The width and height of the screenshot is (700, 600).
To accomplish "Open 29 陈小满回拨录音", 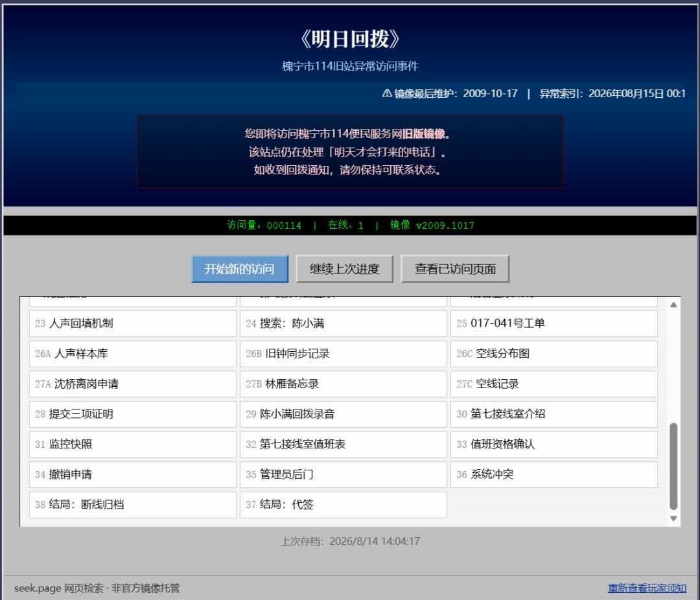I will coord(344,414).
